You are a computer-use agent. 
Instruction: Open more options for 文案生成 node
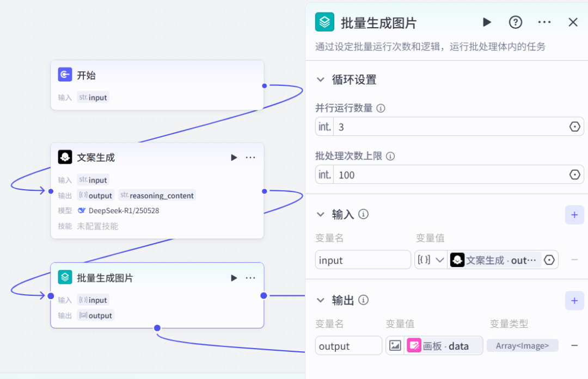coord(250,158)
